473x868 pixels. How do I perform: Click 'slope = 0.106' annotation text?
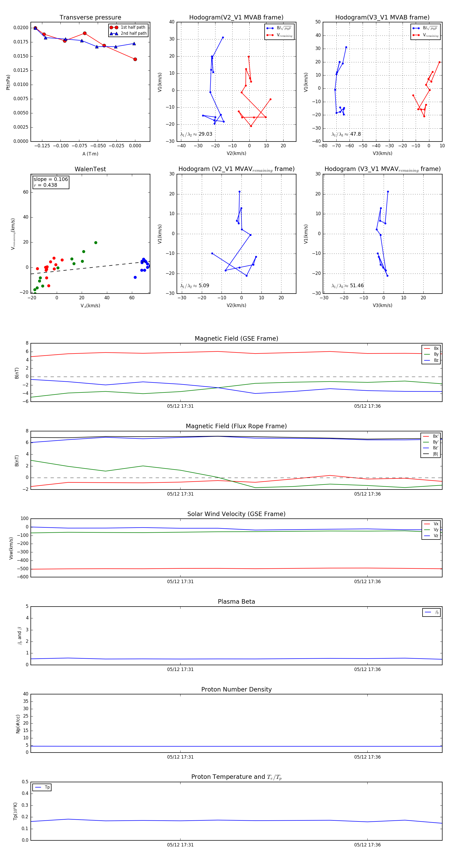pos(50,179)
